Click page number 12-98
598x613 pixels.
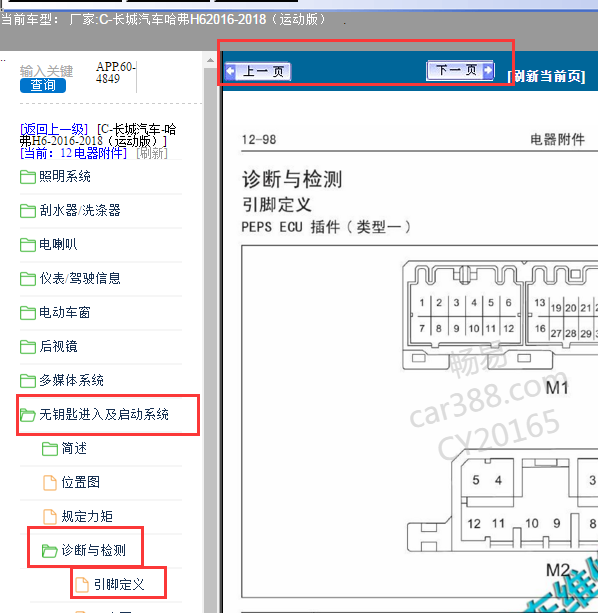point(259,140)
